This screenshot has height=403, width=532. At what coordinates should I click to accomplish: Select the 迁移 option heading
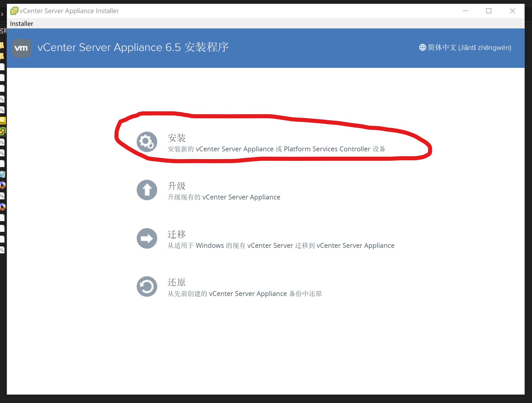tap(177, 234)
